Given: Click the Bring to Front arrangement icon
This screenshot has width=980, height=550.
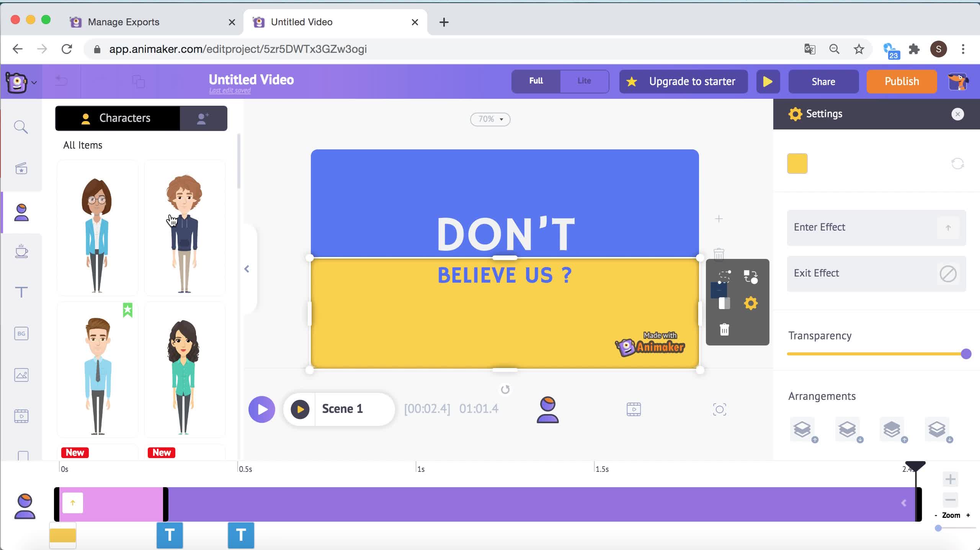Looking at the screenshot, I should tap(892, 430).
